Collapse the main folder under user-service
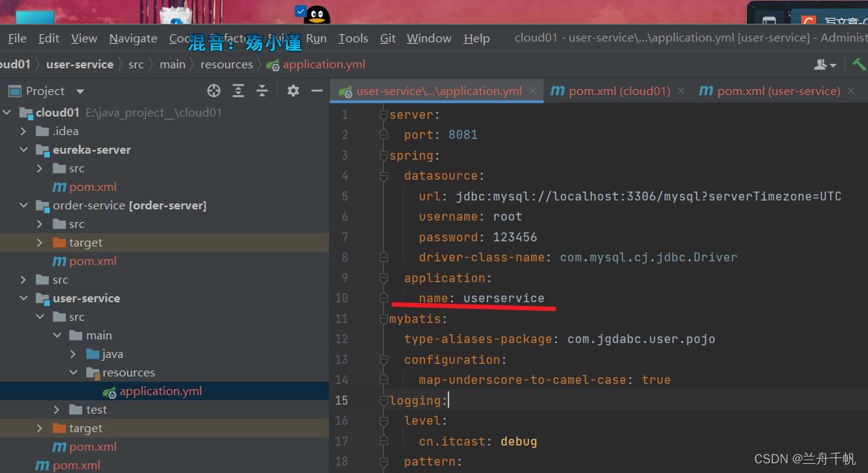Screen dimensions: 868x473 coord(57,335)
